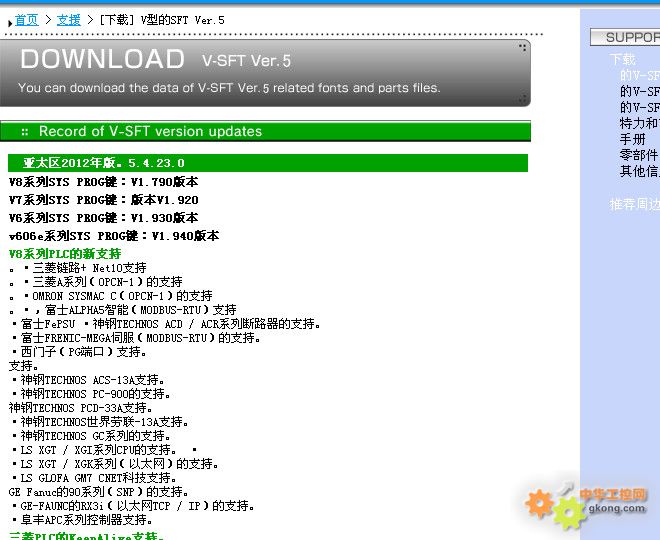Viewport: 660px width, 540px height.
Task: Open the 手册 sidebar link
Action: pos(632,139)
